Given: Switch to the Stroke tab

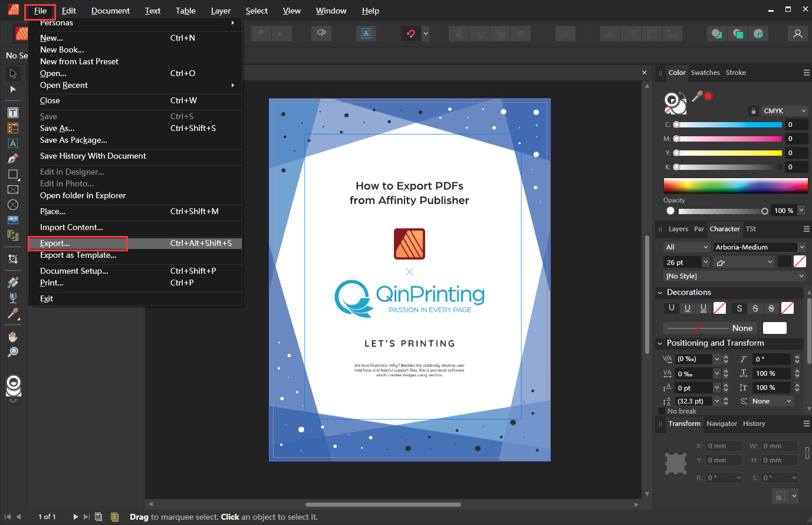Looking at the screenshot, I should (735, 73).
